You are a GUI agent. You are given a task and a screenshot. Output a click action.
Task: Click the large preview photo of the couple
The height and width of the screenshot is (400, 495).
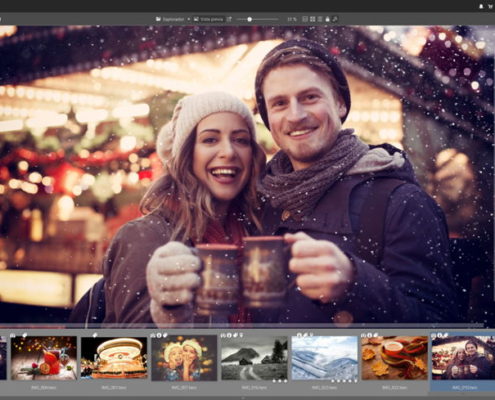click(x=247, y=176)
